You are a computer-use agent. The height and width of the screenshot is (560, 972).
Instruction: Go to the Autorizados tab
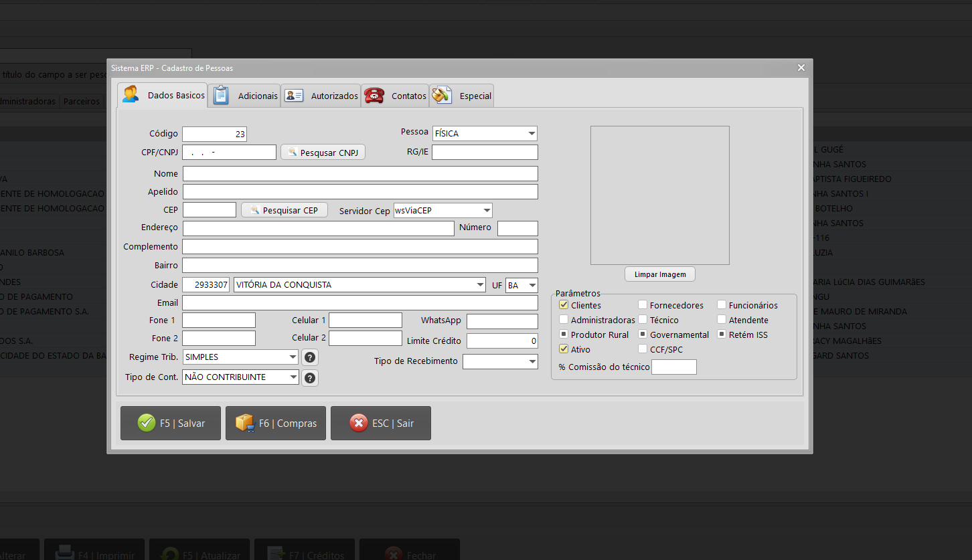coord(321,96)
